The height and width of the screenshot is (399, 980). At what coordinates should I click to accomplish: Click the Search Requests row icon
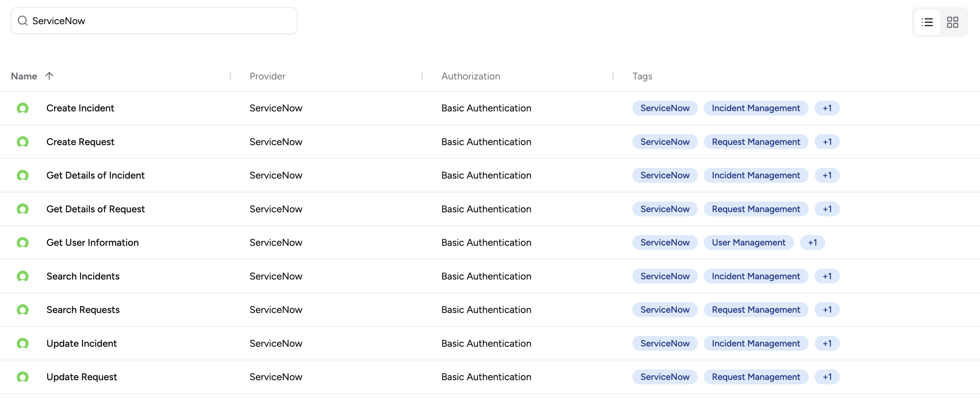tap(23, 310)
